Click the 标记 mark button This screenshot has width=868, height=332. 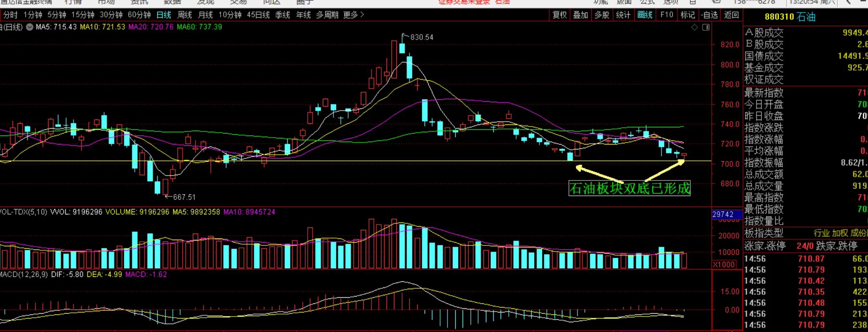coord(687,15)
